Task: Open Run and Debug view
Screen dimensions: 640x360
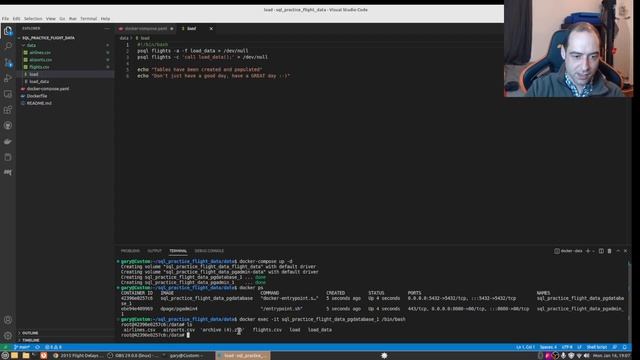Action: click(x=8, y=78)
